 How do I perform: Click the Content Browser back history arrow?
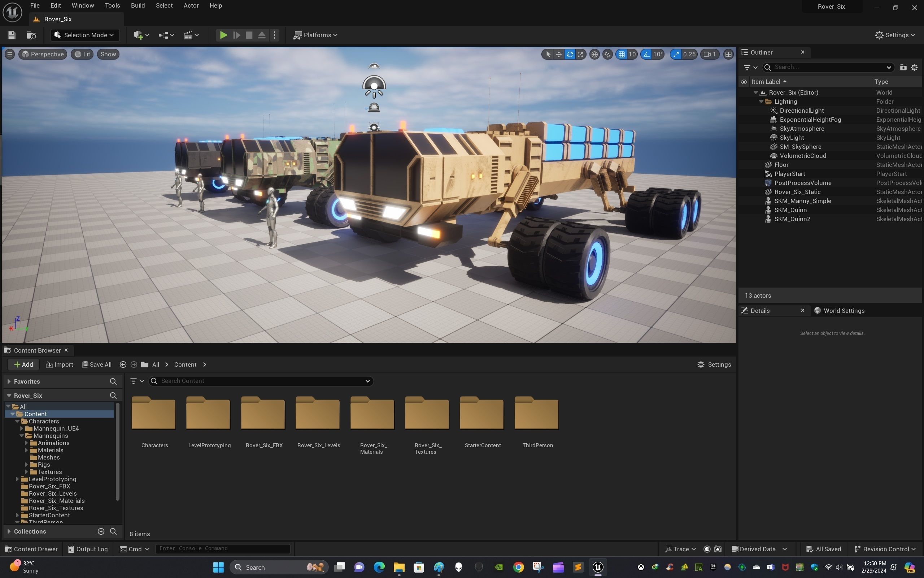pyautogui.click(x=123, y=365)
